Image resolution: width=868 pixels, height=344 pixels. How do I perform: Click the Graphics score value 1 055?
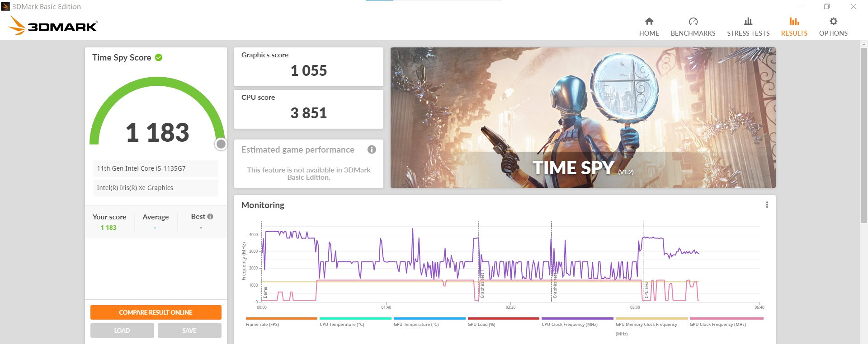point(308,71)
